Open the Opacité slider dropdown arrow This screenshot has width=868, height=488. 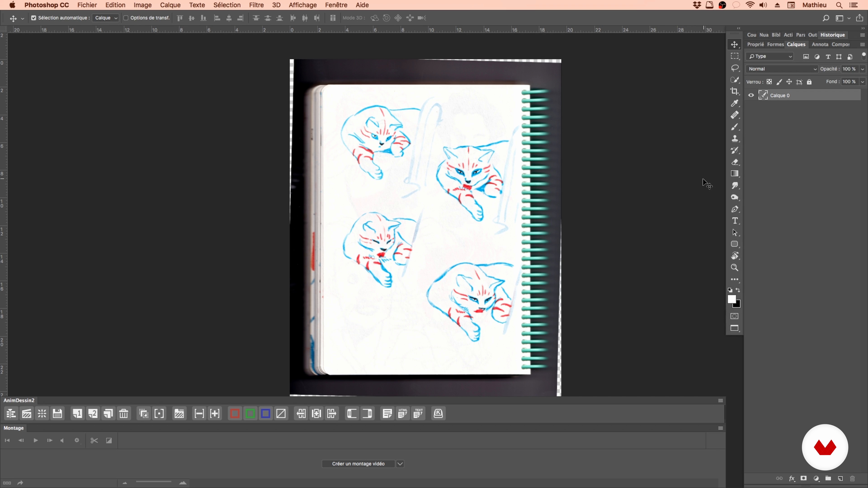(x=863, y=69)
